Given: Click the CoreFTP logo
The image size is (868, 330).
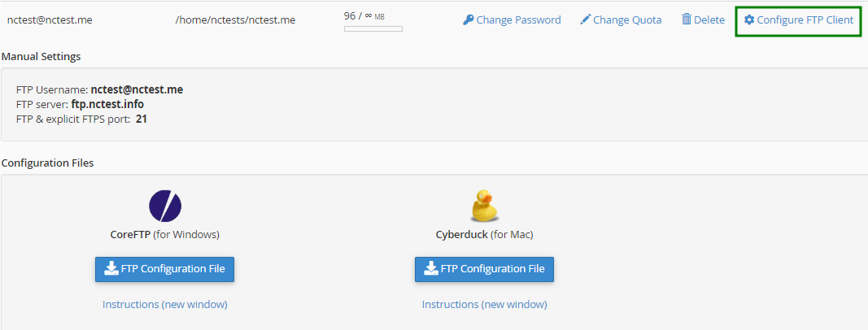Looking at the screenshot, I should click(165, 206).
